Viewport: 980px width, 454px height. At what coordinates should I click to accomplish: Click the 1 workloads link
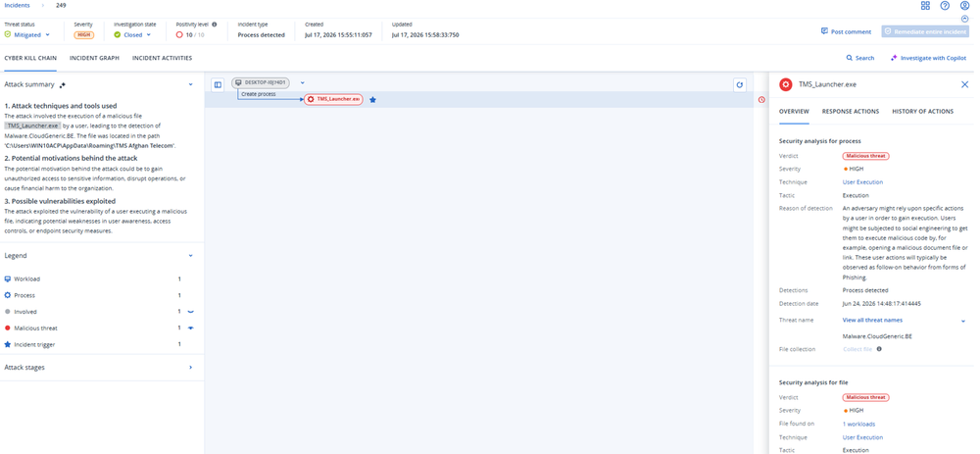click(858, 424)
